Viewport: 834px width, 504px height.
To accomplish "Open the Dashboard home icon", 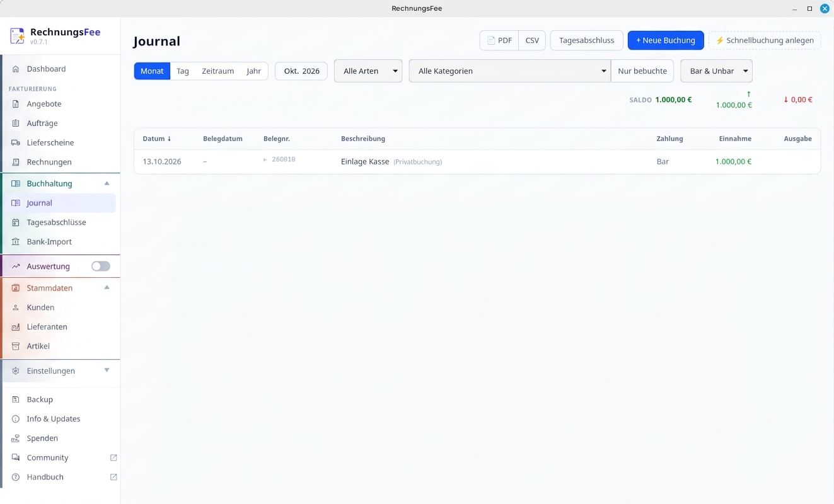I will (16, 69).
